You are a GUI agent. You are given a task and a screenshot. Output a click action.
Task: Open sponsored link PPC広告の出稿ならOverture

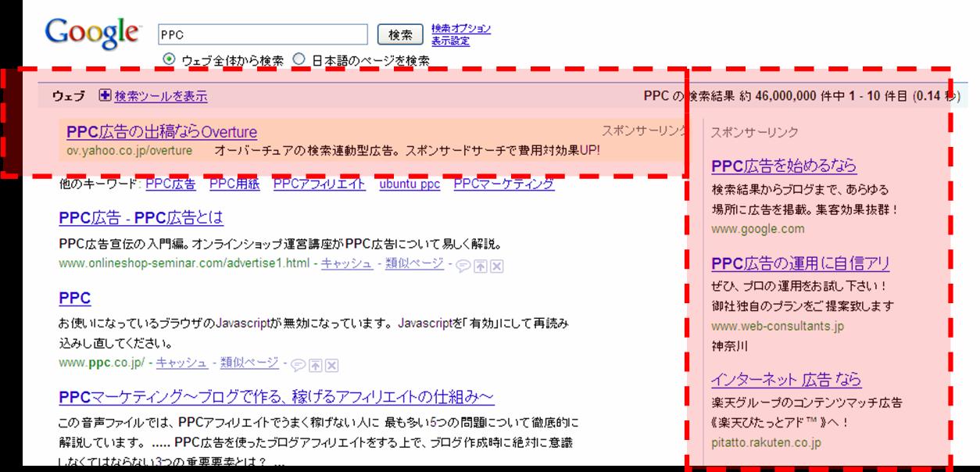click(x=162, y=131)
